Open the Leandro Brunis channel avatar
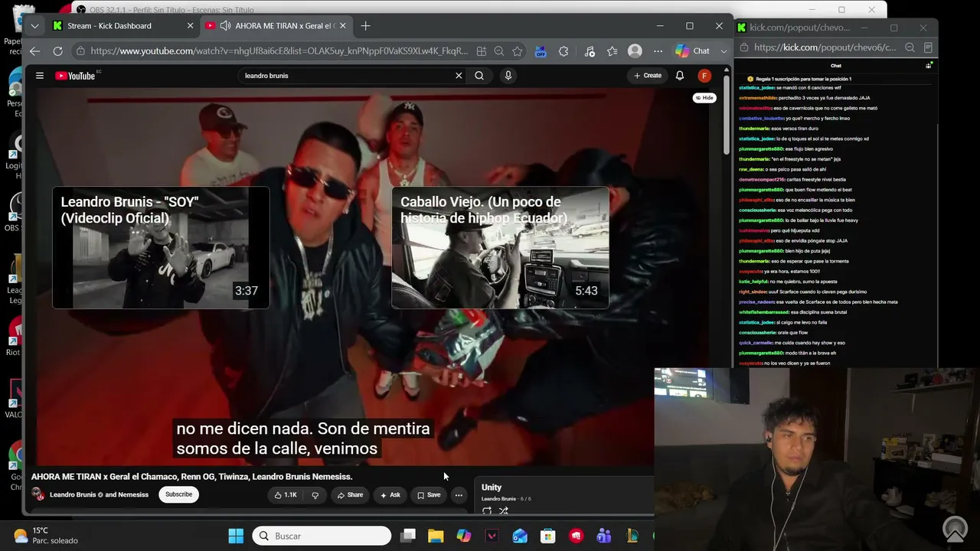The width and height of the screenshot is (980, 551). (x=38, y=494)
